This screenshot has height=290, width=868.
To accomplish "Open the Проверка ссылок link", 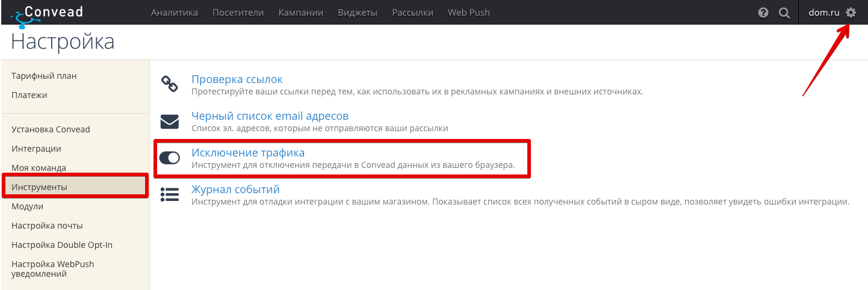I will tap(237, 79).
